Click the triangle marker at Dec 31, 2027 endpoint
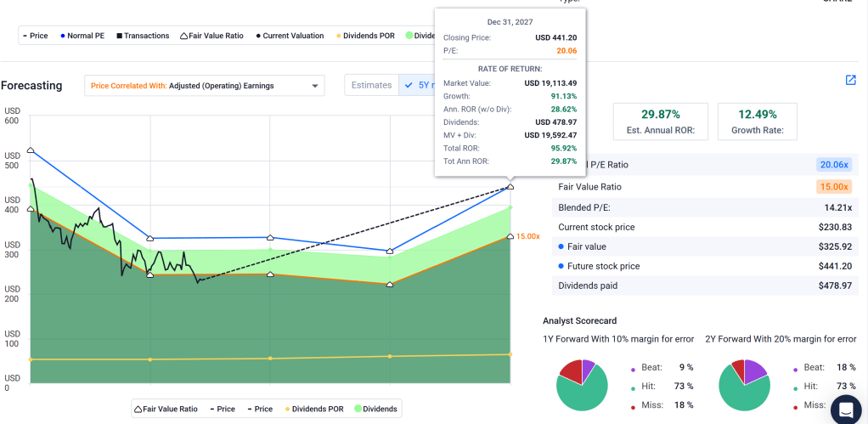 click(x=510, y=186)
